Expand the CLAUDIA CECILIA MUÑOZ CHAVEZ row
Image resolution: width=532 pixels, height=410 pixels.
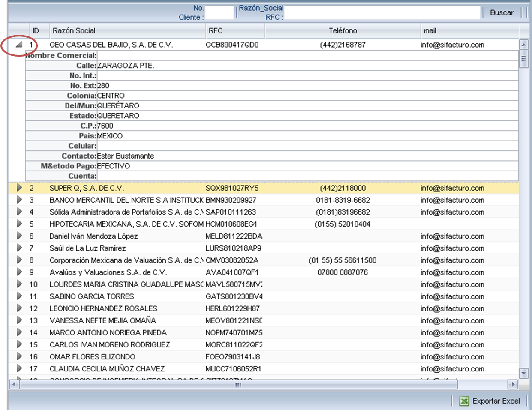pyautogui.click(x=19, y=368)
